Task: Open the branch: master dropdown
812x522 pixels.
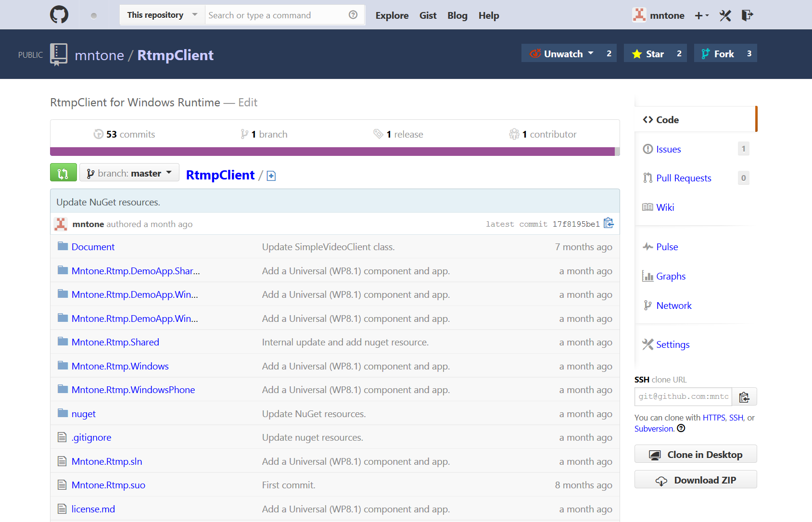Action: (129, 172)
